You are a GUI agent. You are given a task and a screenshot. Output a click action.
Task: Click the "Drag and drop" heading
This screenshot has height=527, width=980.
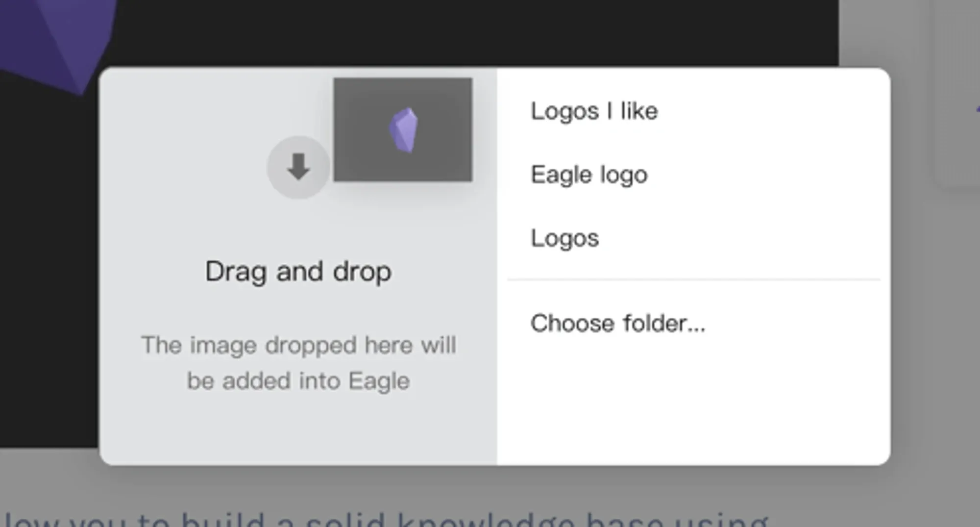(x=298, y=272)
